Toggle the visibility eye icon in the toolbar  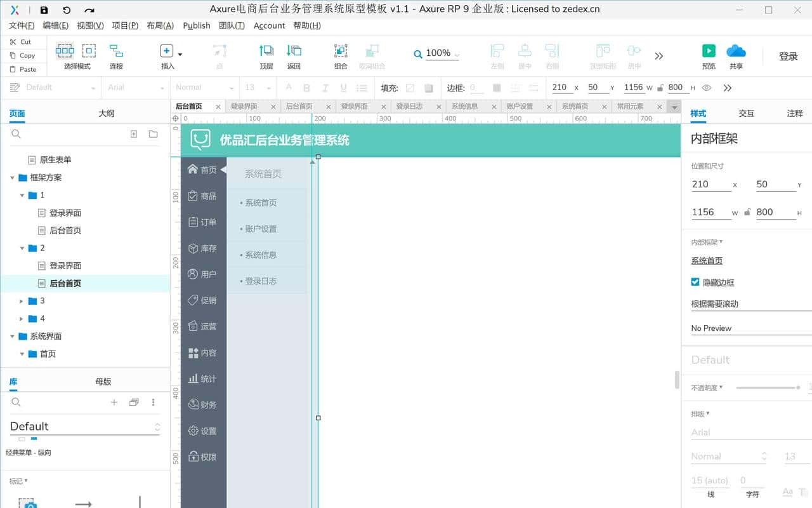[707, 88]
